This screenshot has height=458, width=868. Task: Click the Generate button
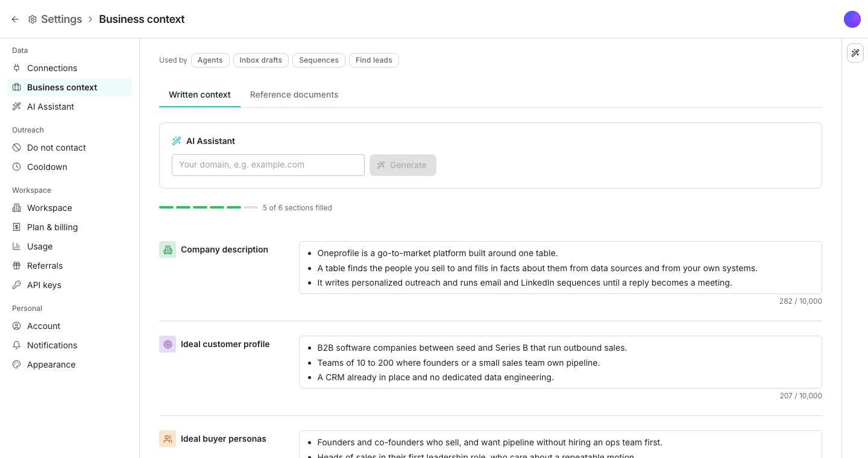coord(403,165)
